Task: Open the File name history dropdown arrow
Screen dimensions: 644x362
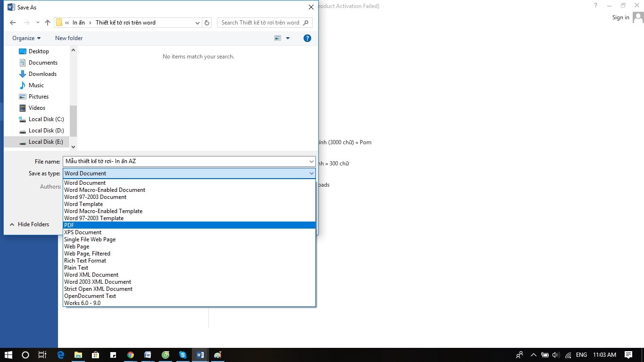Action: coord(311,161)
